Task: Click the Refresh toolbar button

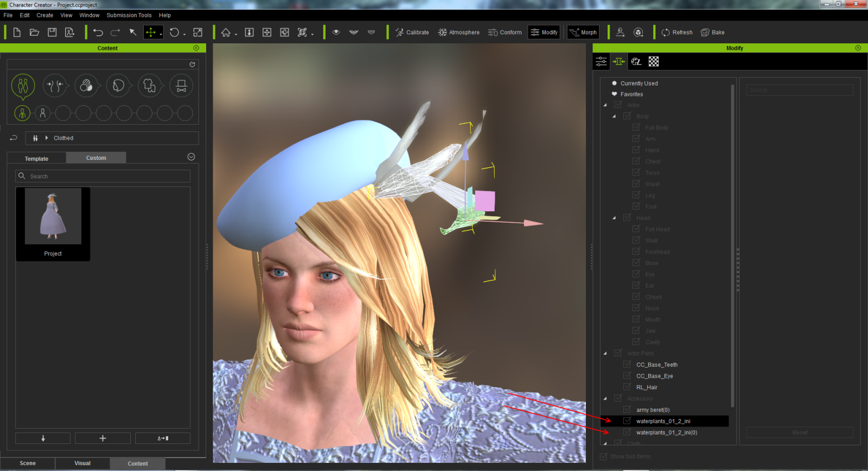Action: (677, 33)
